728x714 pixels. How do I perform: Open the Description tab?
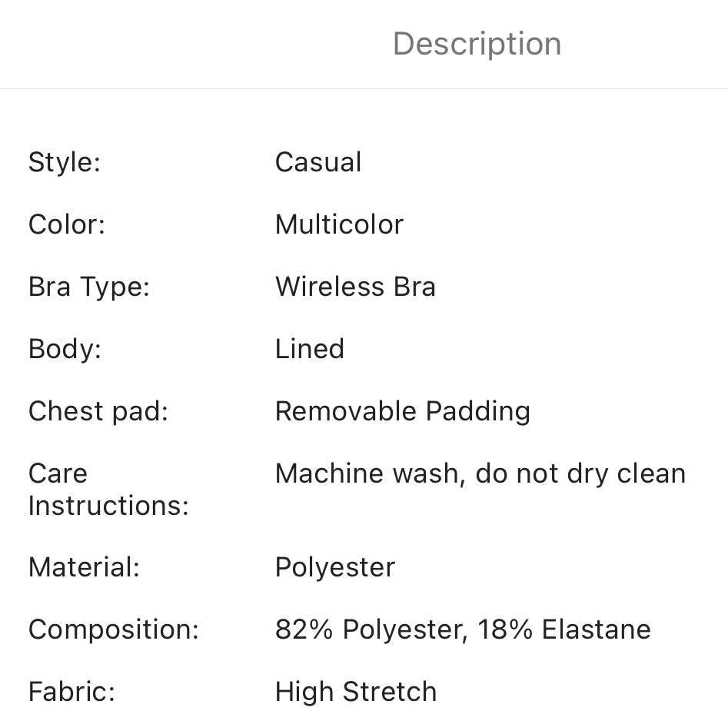pos(477,44)
